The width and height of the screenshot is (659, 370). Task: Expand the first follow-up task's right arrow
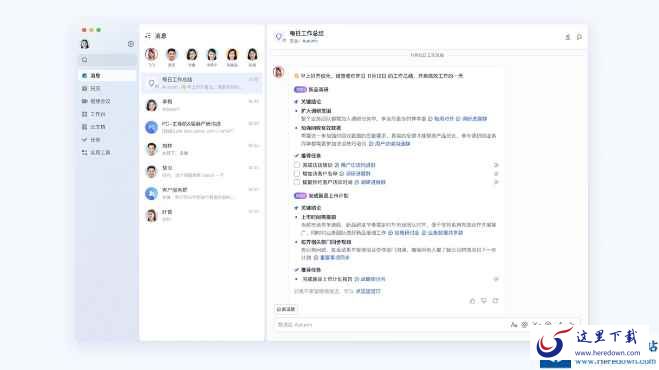[x=496, y=165]
